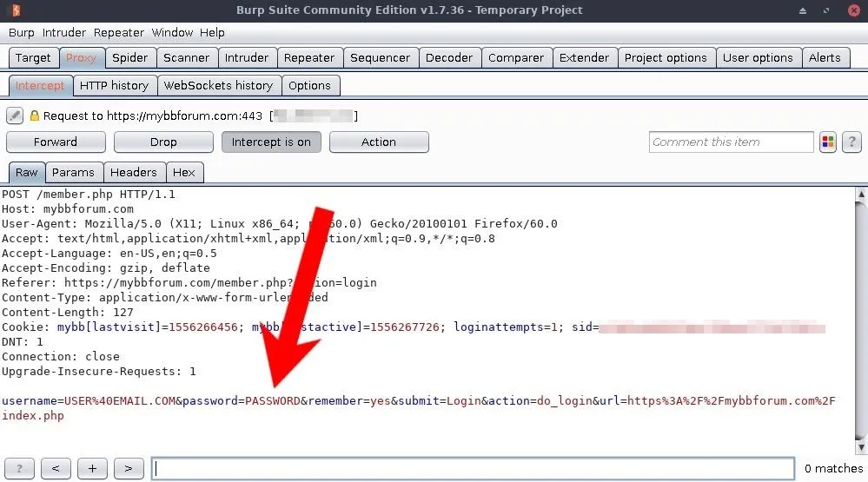Click the Content-Length: 127 header line
Viewport: 868px width, 482px height.
pyautogui.click(x=68, y=312)
